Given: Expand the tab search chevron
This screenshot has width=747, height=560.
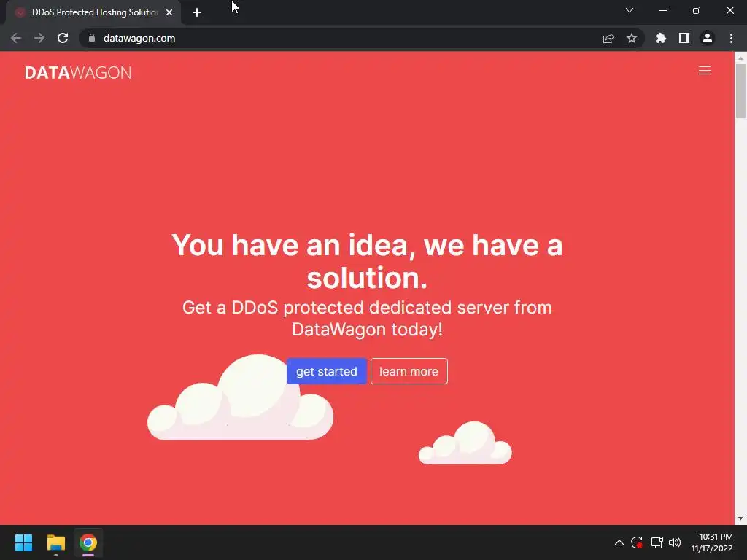Looking at the screenshot, I should (x=630, y=10).
